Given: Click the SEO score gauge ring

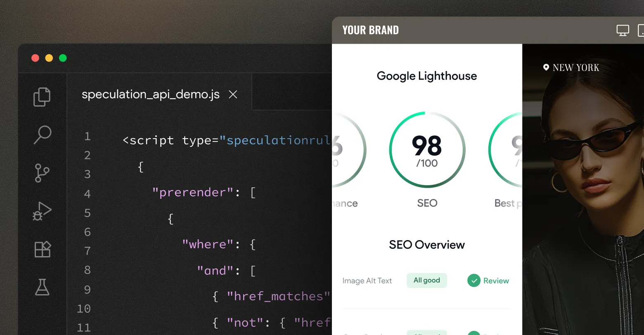Looking at the screenshot, I should 427,150.
